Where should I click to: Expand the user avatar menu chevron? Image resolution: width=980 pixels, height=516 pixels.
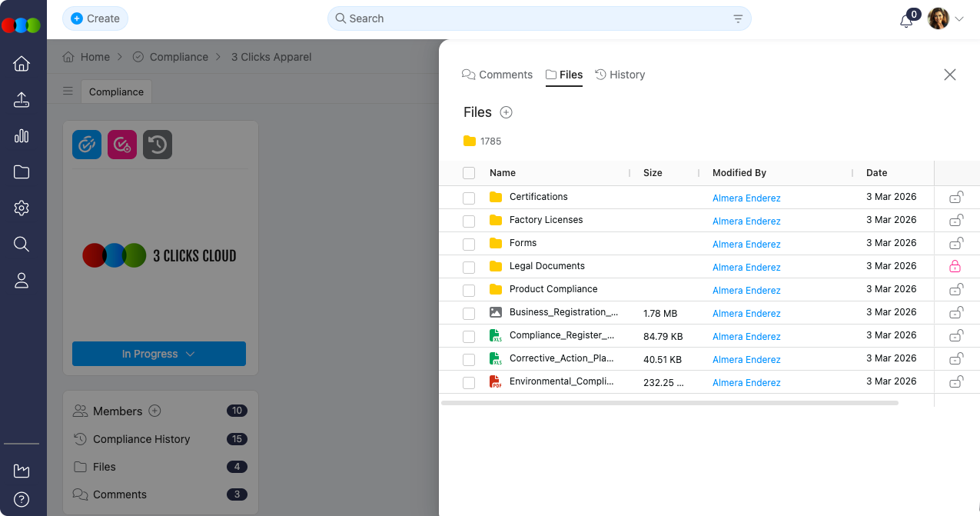(x=960, y=18)
